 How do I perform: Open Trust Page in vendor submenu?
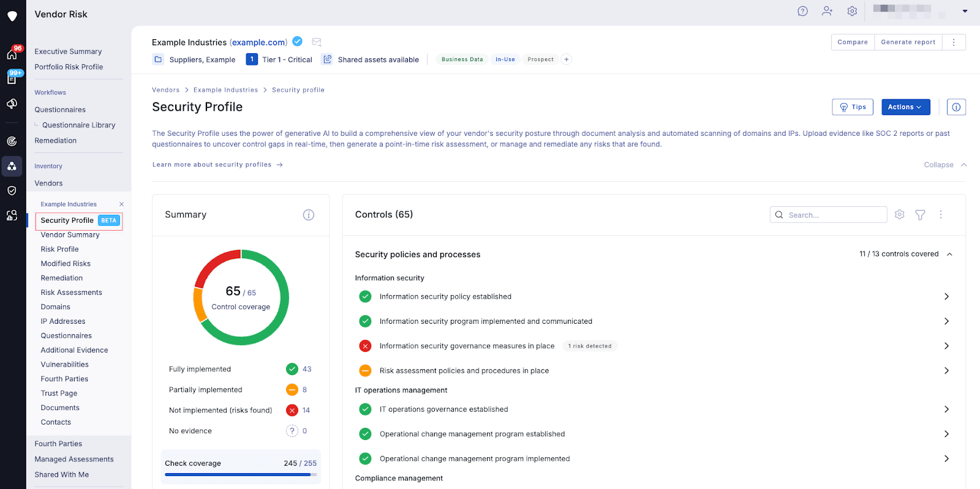(59, 394)
